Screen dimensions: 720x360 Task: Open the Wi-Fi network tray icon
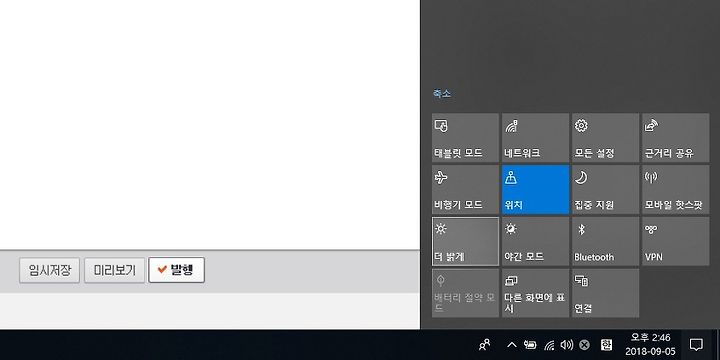(x=549, y=344)
